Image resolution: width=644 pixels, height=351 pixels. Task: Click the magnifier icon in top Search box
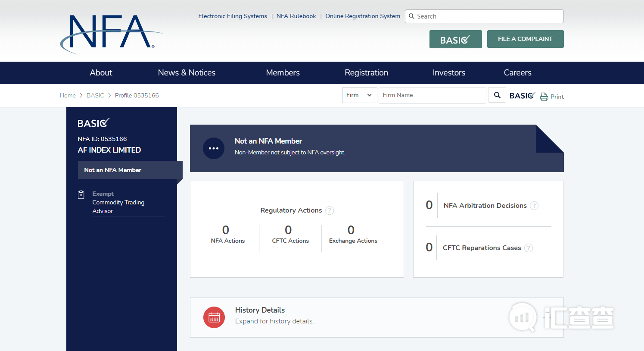pyautogui.click(x=411, y=16)
